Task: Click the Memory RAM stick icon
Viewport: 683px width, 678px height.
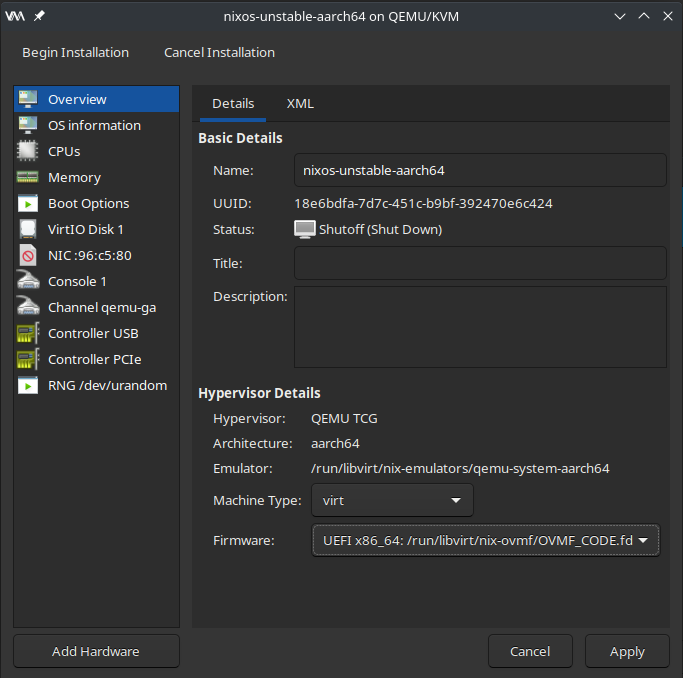Action: 28,177
